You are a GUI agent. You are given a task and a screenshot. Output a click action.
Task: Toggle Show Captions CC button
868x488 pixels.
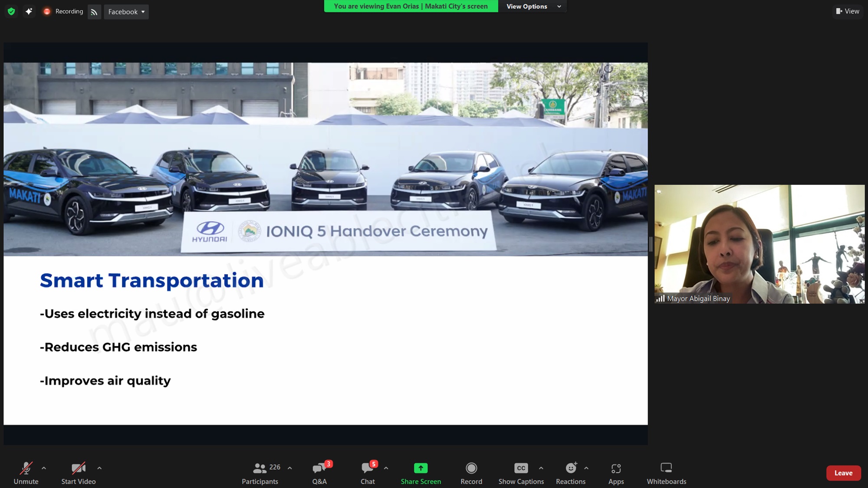[521, 473]
